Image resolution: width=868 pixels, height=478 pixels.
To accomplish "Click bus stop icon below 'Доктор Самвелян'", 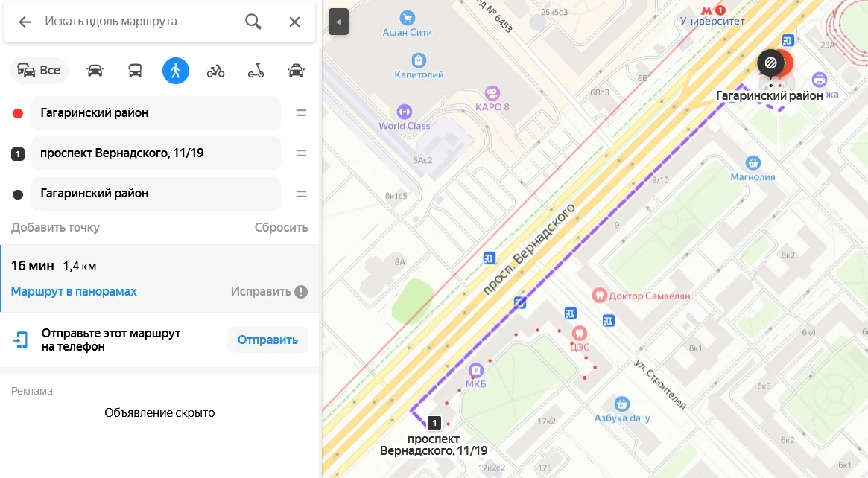I will point(608,320).
